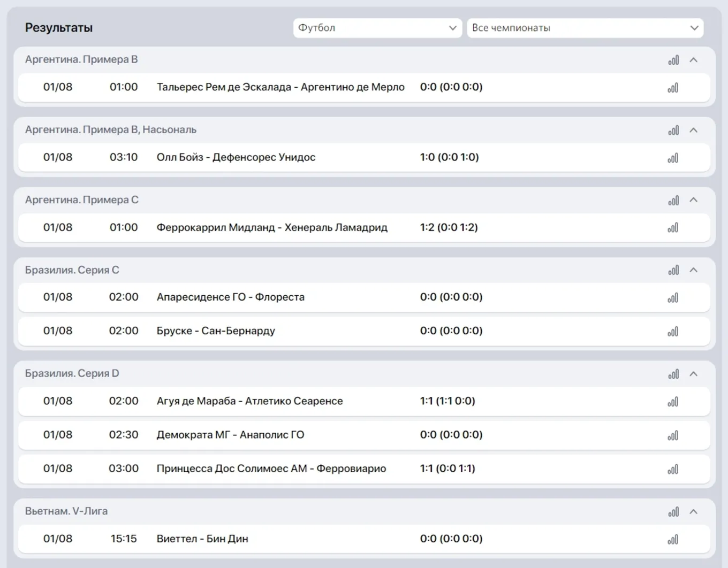Screen dimensions: 728x568
Task: Click the 03:10 kickoff time
Action: coord(124,157)
